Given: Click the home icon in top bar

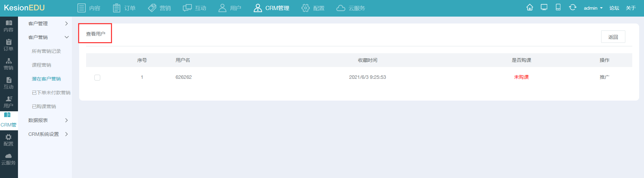Looking at the screenshot, I should click(530, 8).
